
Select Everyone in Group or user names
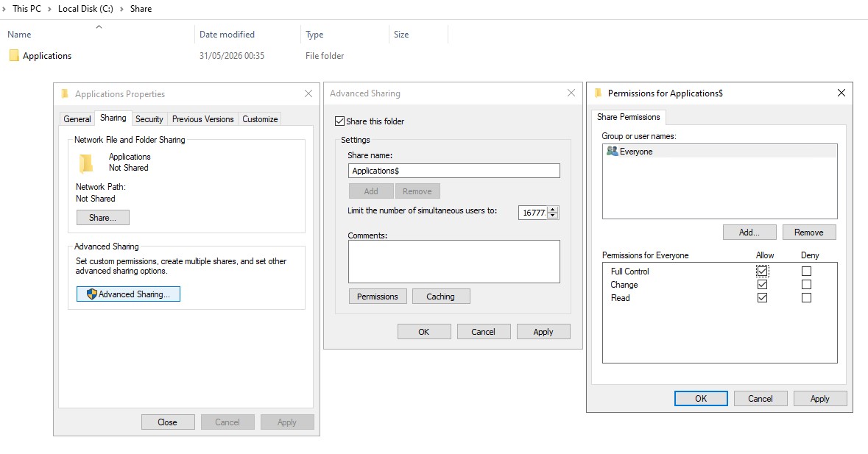click(719, 151)
